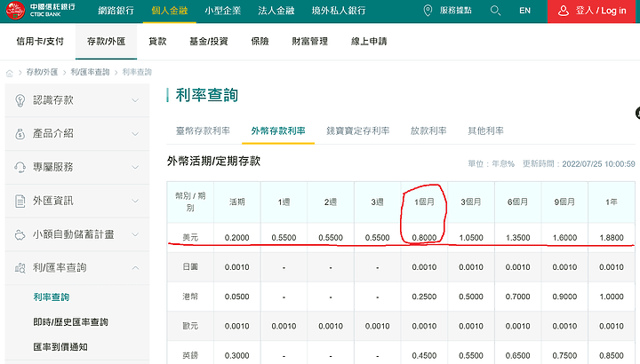
Task: Click the 活期 column header
Action: click(x=236, y=202)
